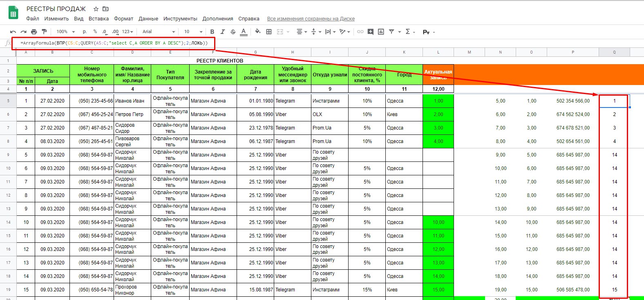
Task: Open the fill color paint bucket
Action: click(x=257, y=32)
